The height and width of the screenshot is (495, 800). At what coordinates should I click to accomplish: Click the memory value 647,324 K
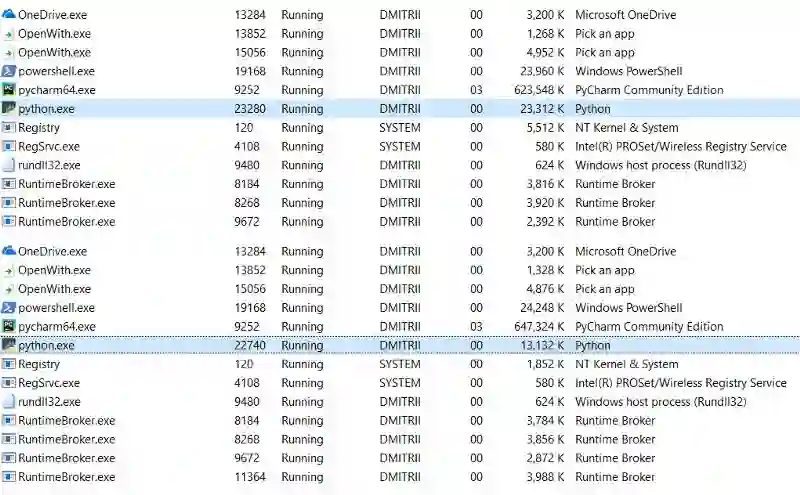coord(539,327)
